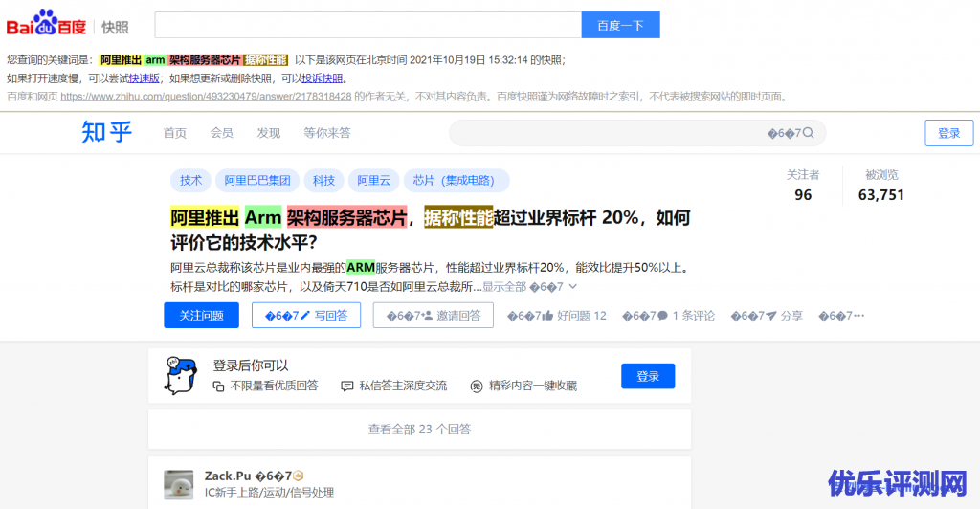980x509 pixels.
Task: Open the 会员 nav tab
Action: click(x=222, y=133)
